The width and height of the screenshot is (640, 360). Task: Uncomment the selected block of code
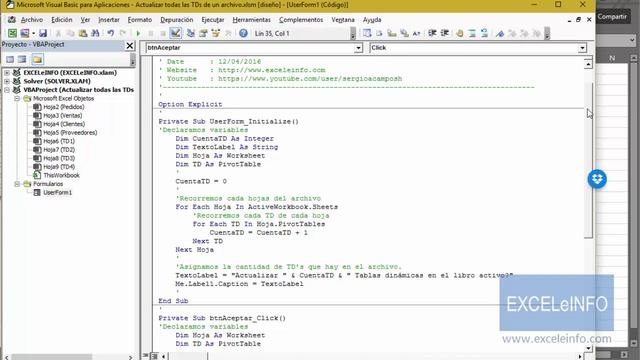pyautogui.click(x=484, y=33)
